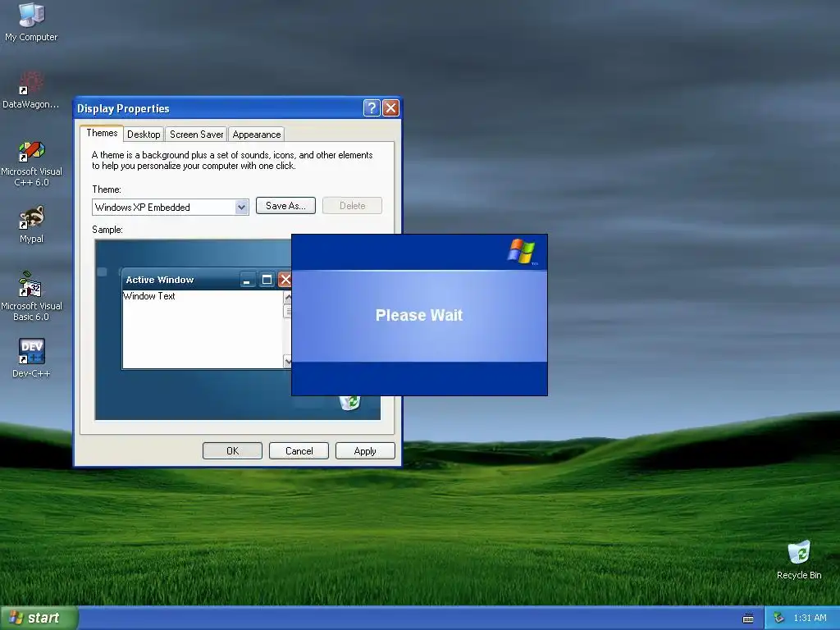This screenshot has height=630, width=840.
Task: Expand the Theme dropdown arrow
Action: click(242, 208)
